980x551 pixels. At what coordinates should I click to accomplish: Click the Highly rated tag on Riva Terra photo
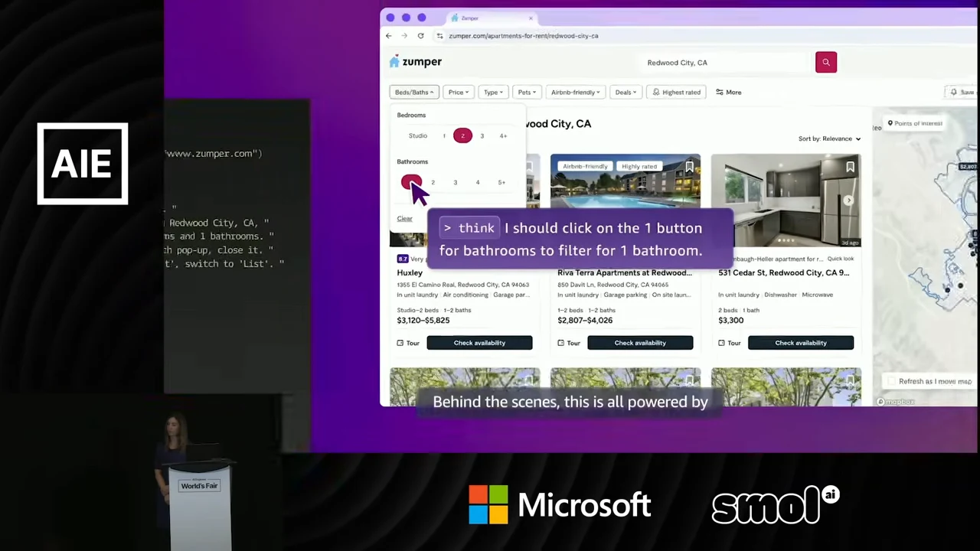(x=639, y=167)
